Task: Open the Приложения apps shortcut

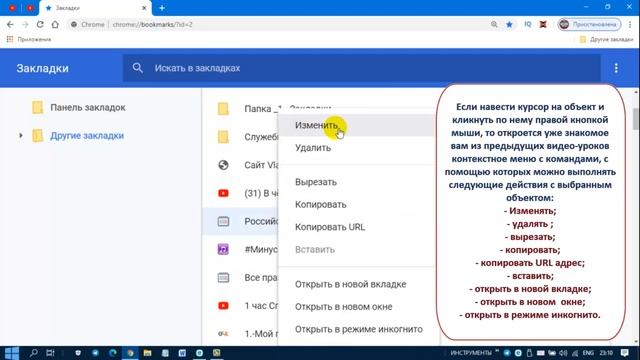Action: click(x=29, y=39)
